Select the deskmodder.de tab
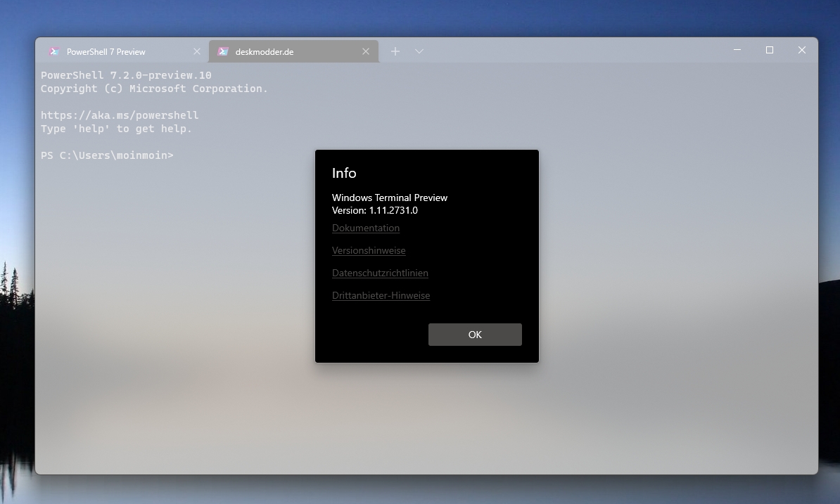840x504 pixels. pos(293,51)
